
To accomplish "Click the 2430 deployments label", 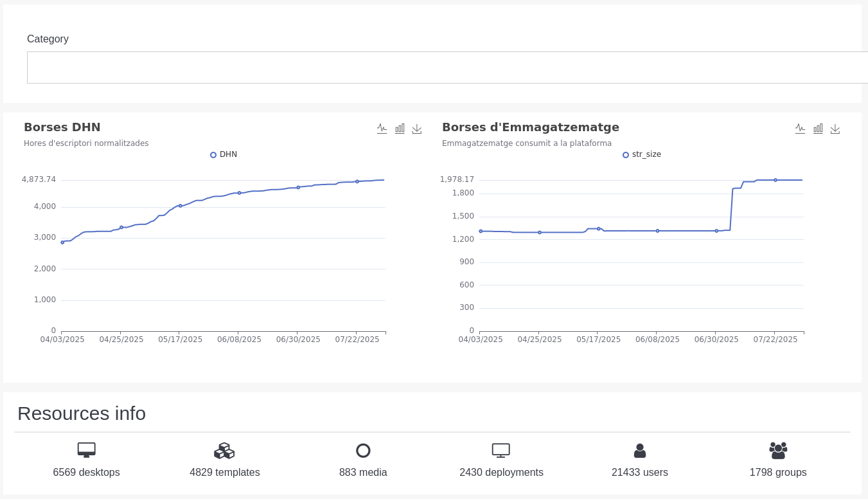I will (x=501, y=472).
